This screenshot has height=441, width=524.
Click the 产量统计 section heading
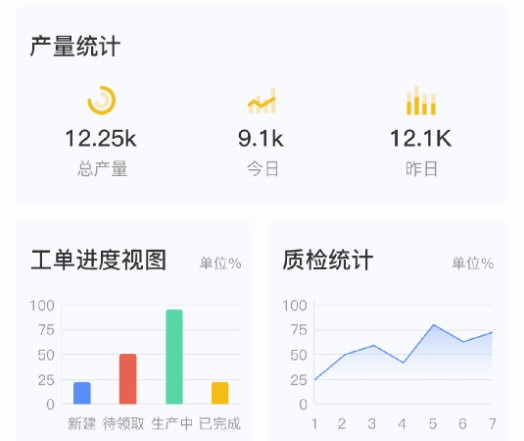(x=75, y=46)
